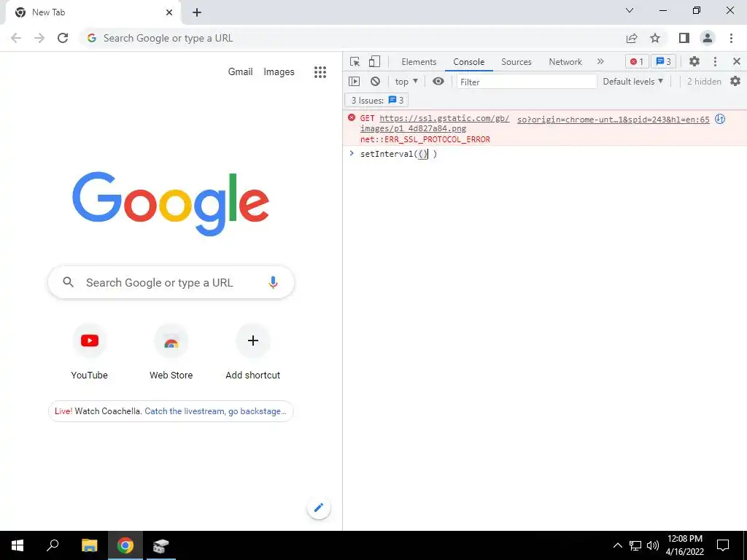This screenshot has height=560, width=747.
Task: Click the console Filter input field
Action: pos(527,82)
